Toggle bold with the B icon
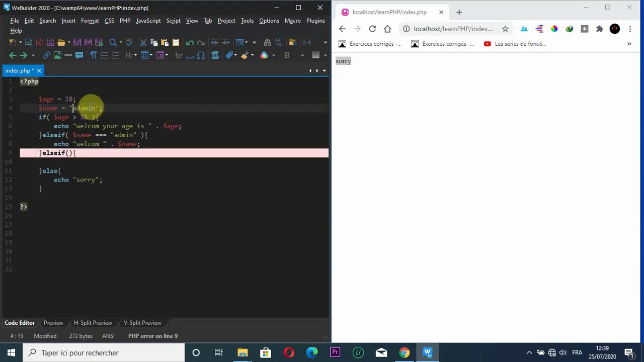Viewport: 644px width, 362px height. pyautogui.click(x=287, y=55)
